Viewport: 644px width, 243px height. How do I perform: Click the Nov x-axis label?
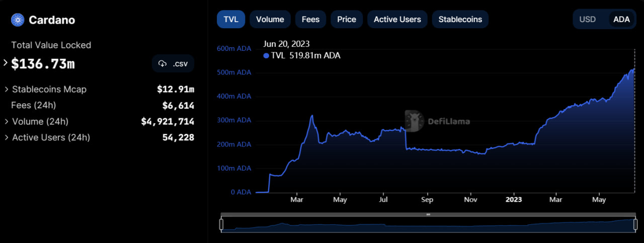471,199
